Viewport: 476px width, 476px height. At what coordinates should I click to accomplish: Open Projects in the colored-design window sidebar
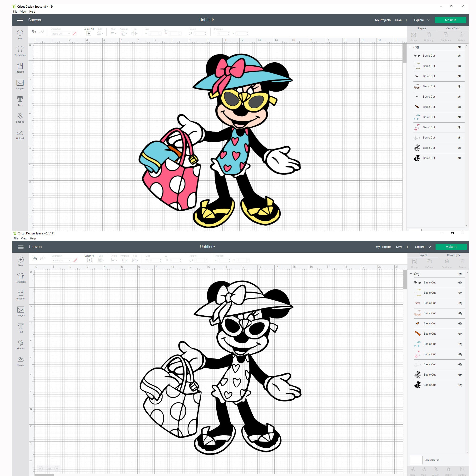[x=20, y=68]
